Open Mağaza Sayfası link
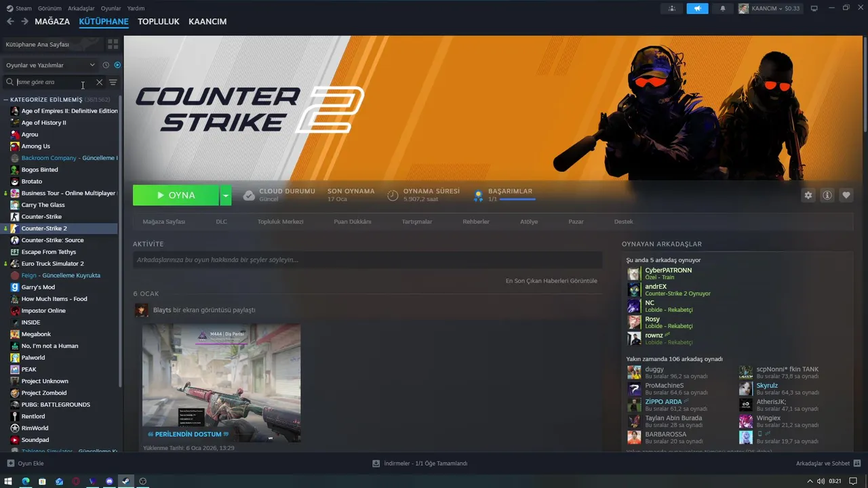Viewport: 868px width, 488px height. pyautogui.click(x=163, y=222)
